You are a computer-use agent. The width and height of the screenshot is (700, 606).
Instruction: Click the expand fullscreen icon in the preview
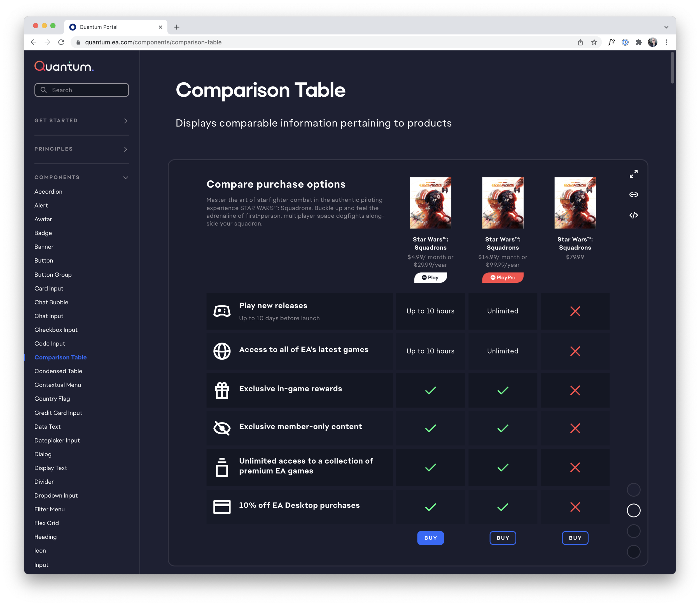coord(633,174)
